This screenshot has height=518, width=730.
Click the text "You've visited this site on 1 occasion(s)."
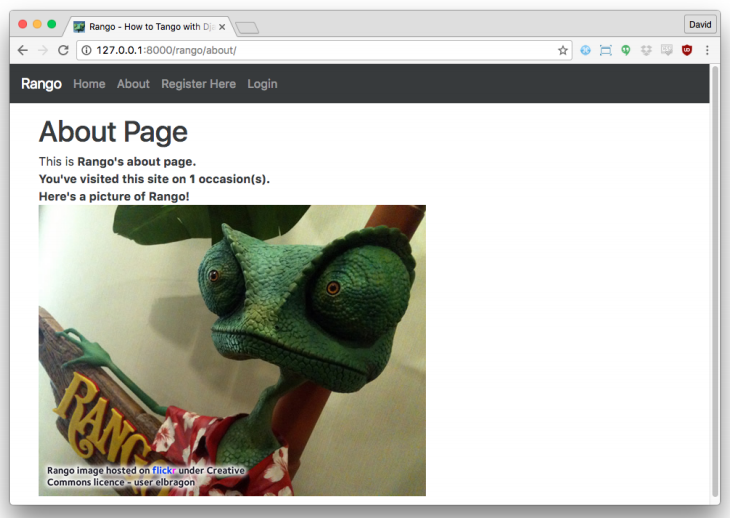click(154, 179)
